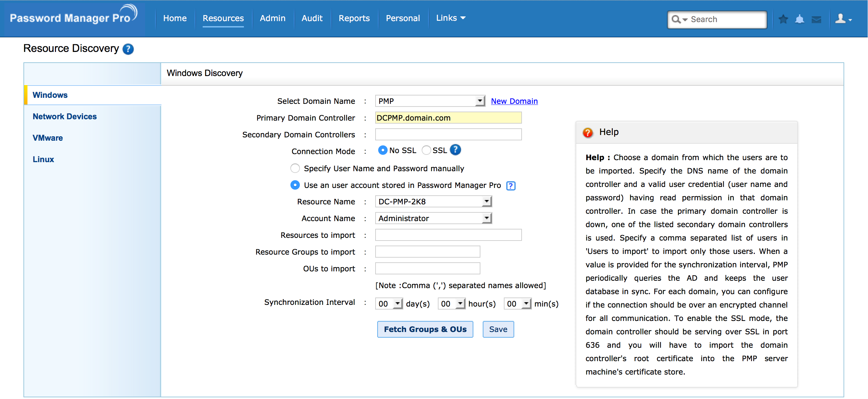Go to the Reports tab
The height and width of the screenshot is (399, 868).
tap(354, 18)
